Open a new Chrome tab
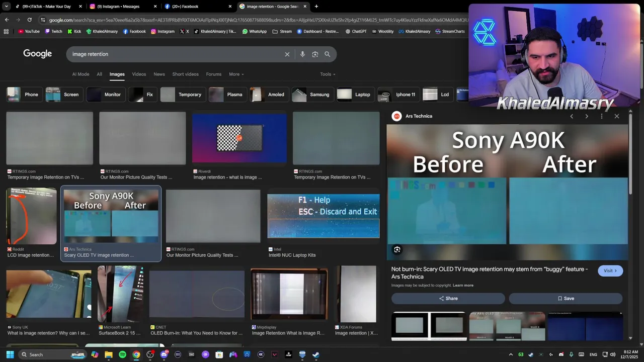 click(x=316, y=7)
